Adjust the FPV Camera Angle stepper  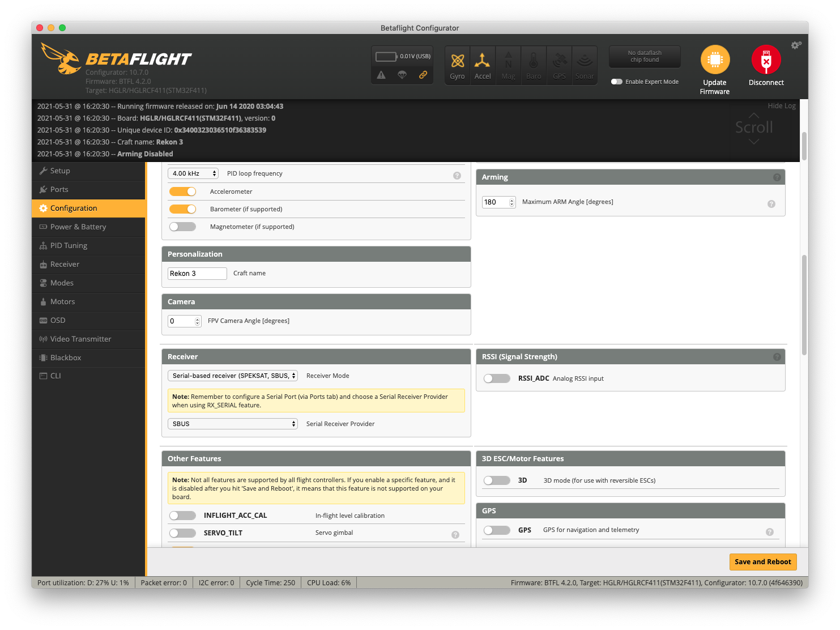coord(198,321)
